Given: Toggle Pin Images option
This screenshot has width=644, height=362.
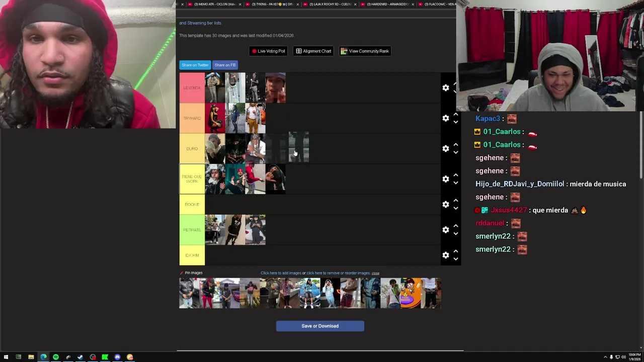Looking at the screenshot, I should (191, 273).
